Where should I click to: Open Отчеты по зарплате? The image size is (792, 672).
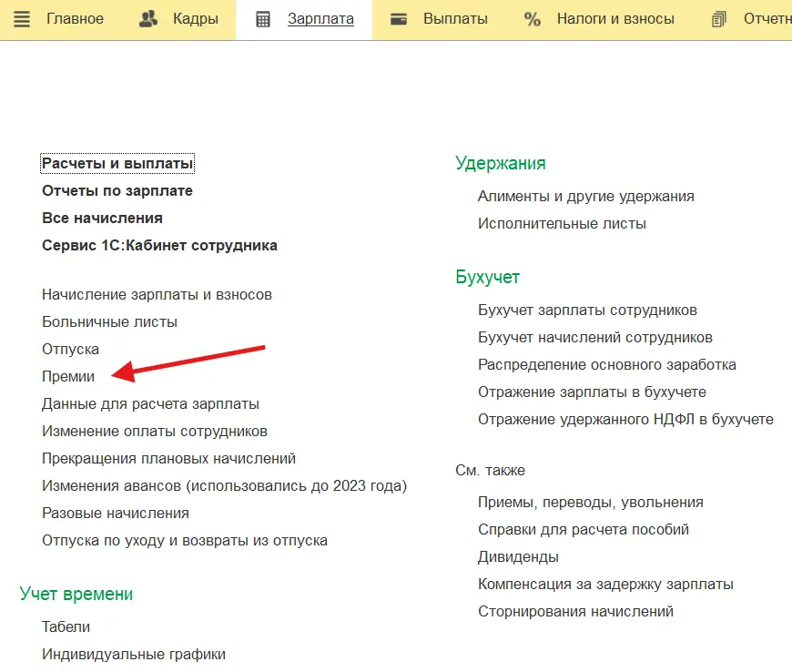pyautogui.click(x=117, y=191)
